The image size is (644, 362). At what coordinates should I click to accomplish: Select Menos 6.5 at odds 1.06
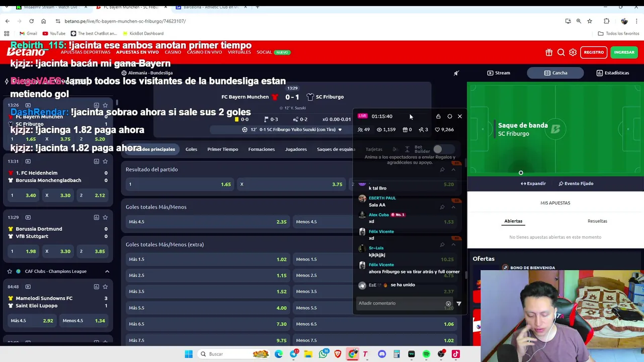tap(374, 324)
